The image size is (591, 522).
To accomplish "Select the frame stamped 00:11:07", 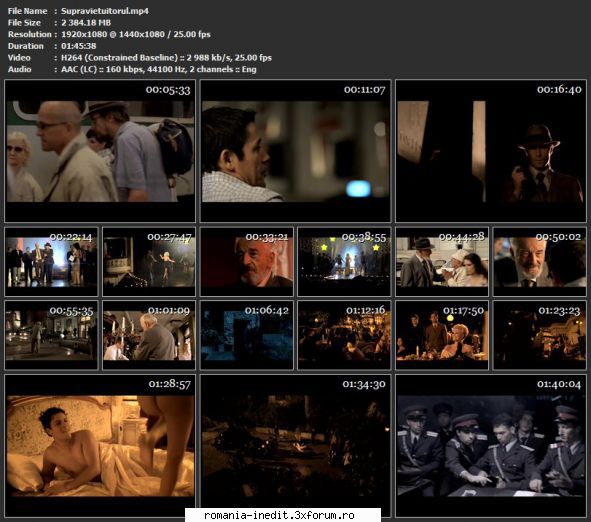I will [296, 151].
